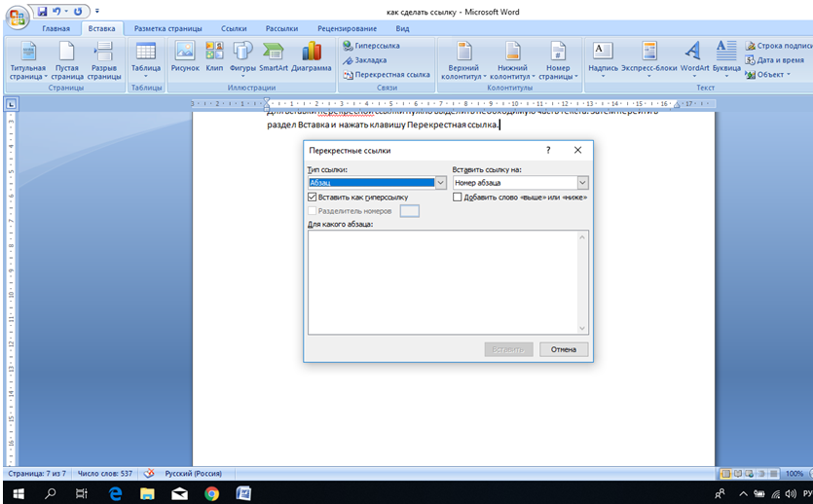813x504 pixels.
Task: Undo the last action in Quick Access toolbar
Action: coord(56,11)
